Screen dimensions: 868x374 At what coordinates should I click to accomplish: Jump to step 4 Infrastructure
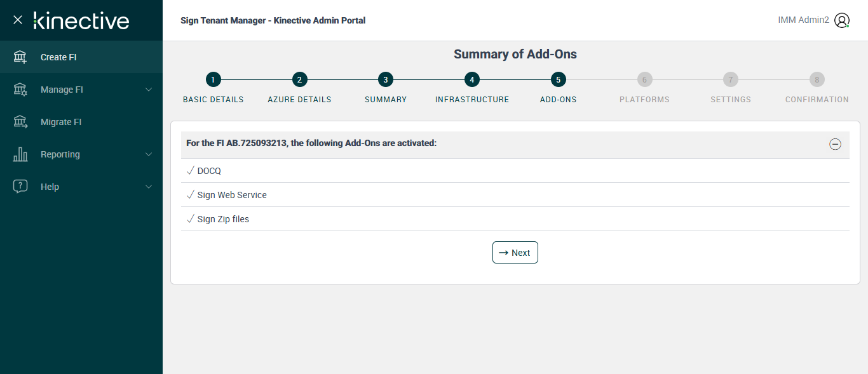pyautogui.click(x=471, y=80)
